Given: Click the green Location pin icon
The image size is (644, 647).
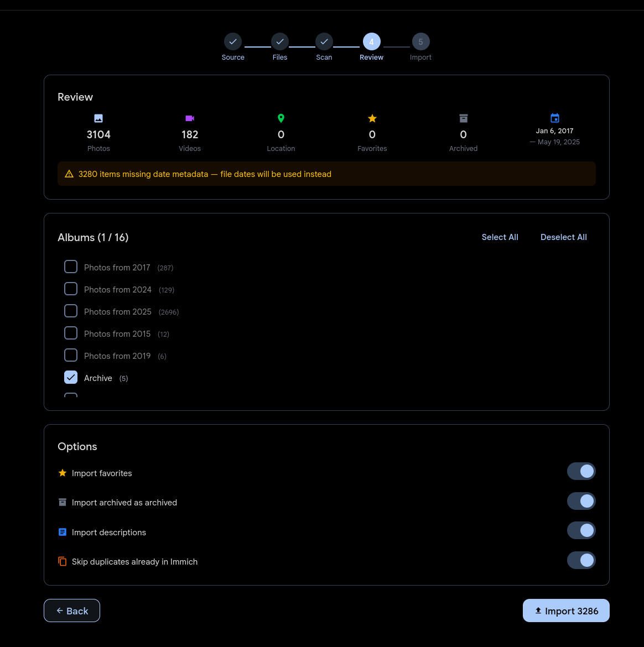Looking at the screenshot, I should (x=281, y=118).
